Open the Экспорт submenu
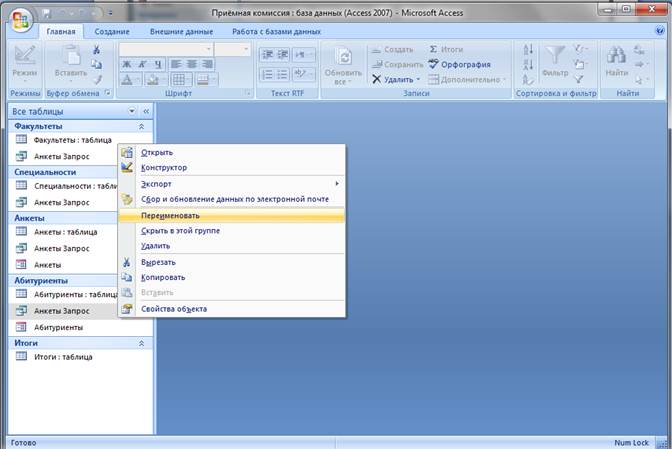Screen dimensions: 672x449 tap(231, 184)
